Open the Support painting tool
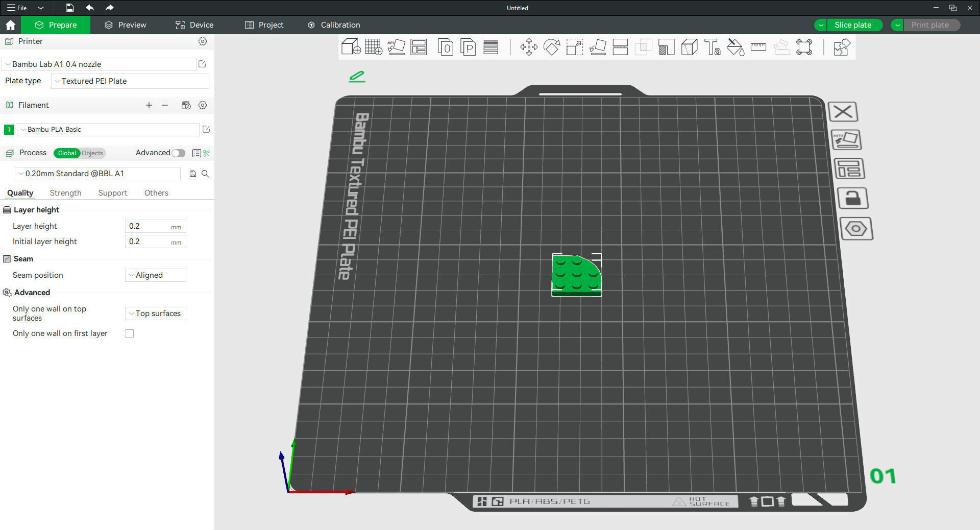Screen dimensions: 980x530 coord(666,47)
